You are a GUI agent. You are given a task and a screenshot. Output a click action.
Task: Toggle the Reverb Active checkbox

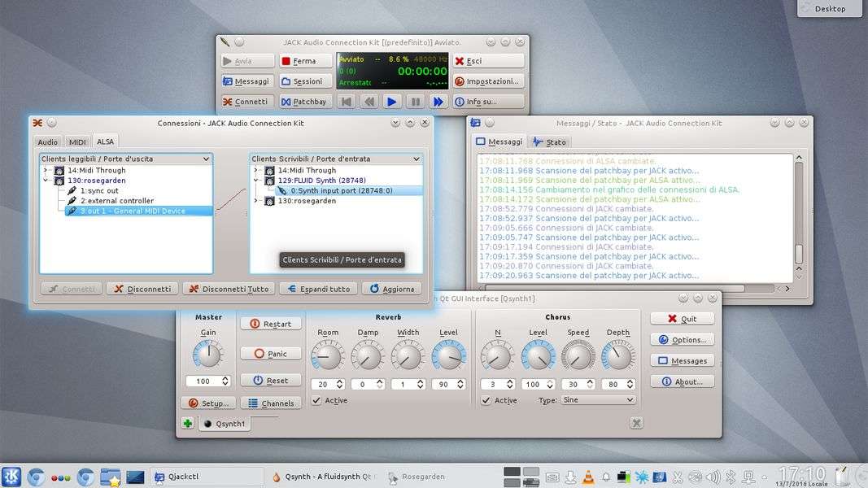pos(316,400)
